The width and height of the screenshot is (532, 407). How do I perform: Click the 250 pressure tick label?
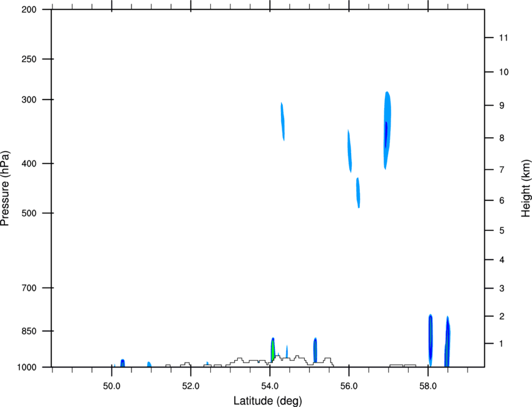click(29, 59)
